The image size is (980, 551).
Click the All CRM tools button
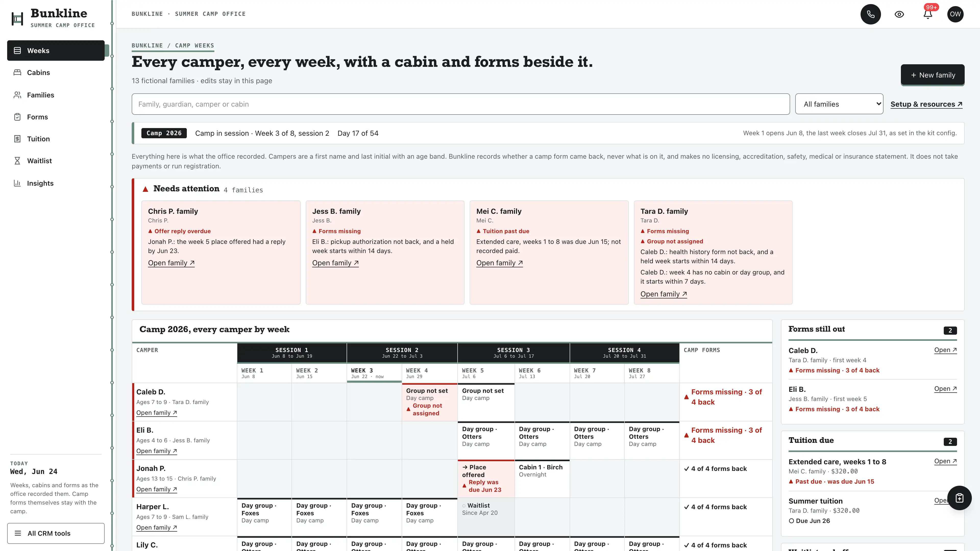point(56,533)
